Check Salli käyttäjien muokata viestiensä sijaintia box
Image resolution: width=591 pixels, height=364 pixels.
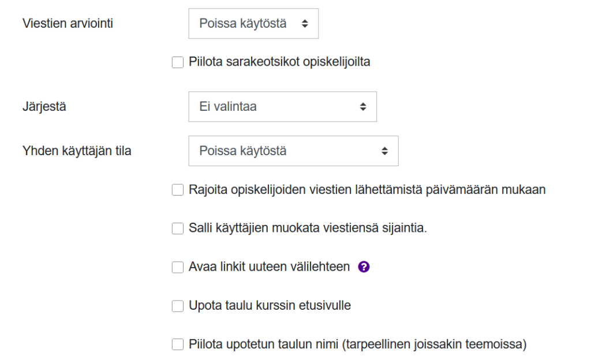pyautogui.click(x=178, y=228)
